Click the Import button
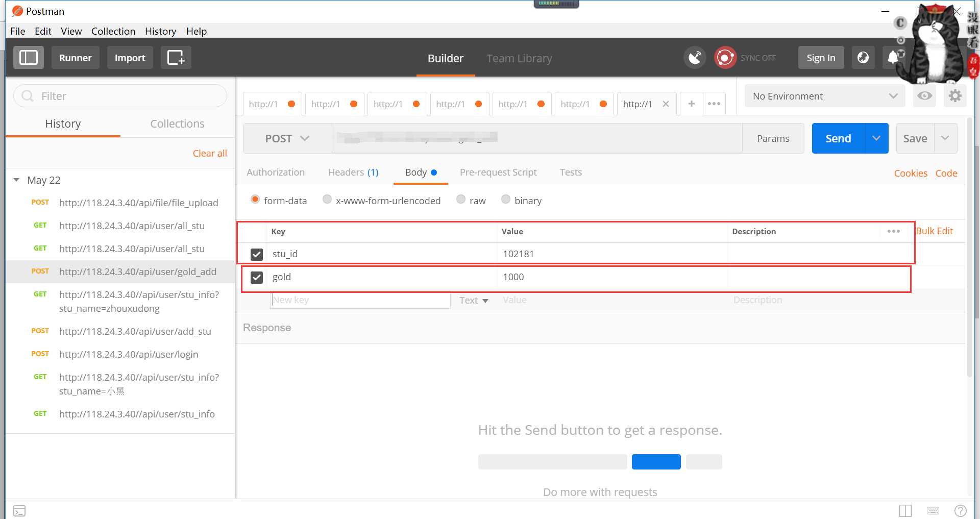This screenshot has width=980, height=519. point(130,58)
